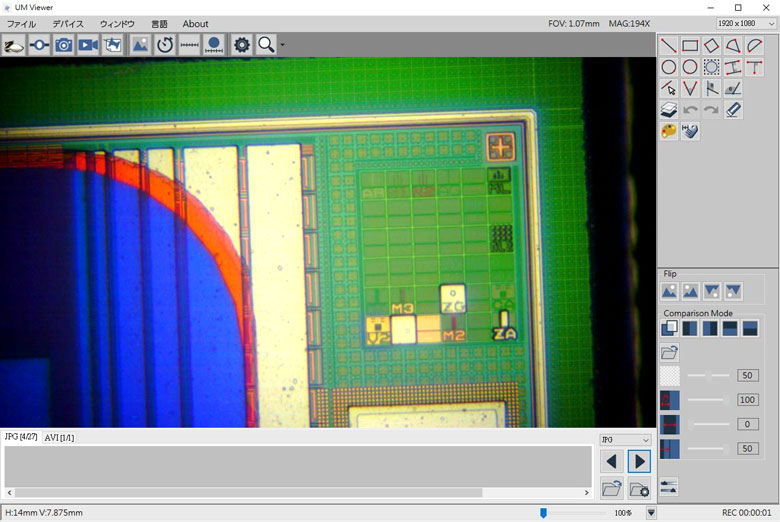Open the color palette icon
This screenshot has height=522, width=780.
click(669, 131)
